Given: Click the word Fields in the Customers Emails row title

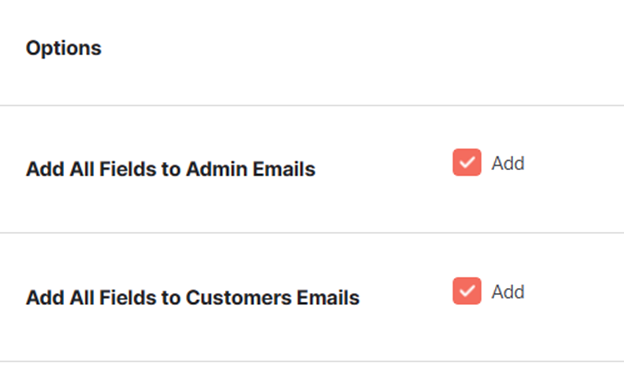Looking at the screenshot, I should 128,297.
